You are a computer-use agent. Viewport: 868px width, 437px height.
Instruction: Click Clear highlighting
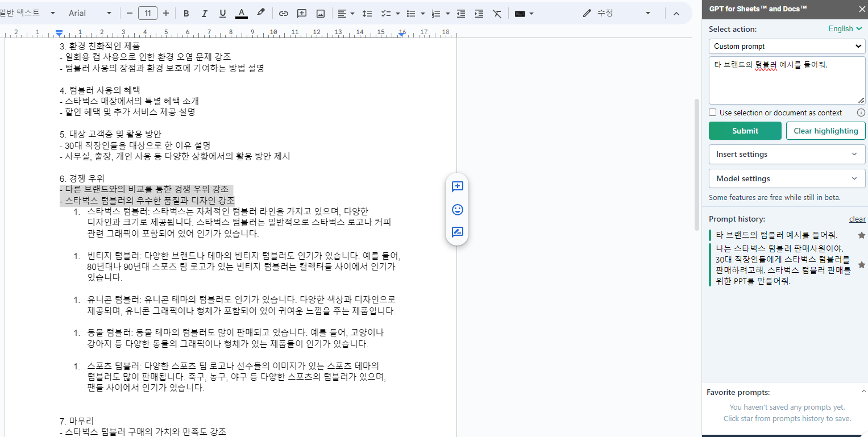[826, 131]
